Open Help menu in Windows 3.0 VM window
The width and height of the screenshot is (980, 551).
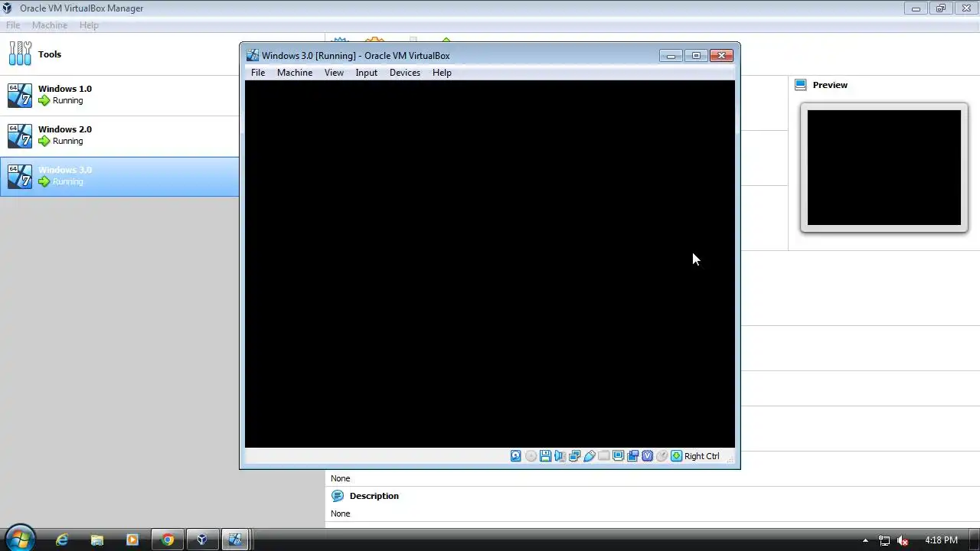pos(442,73)
